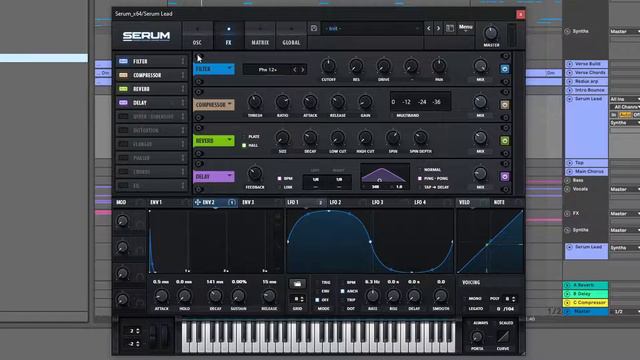
Task: Toggle LFO ANCH checkbox
Action: click(342, 291)
